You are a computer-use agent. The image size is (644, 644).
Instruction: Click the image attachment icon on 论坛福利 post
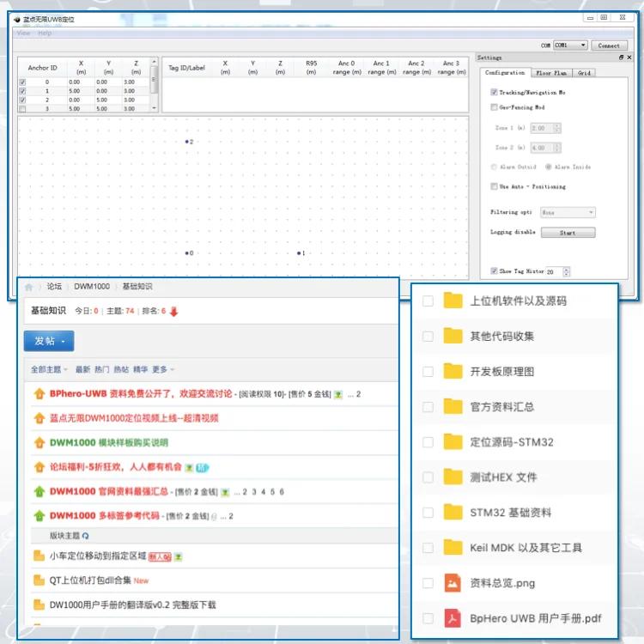pyautogui.click(x=189, y=467)
